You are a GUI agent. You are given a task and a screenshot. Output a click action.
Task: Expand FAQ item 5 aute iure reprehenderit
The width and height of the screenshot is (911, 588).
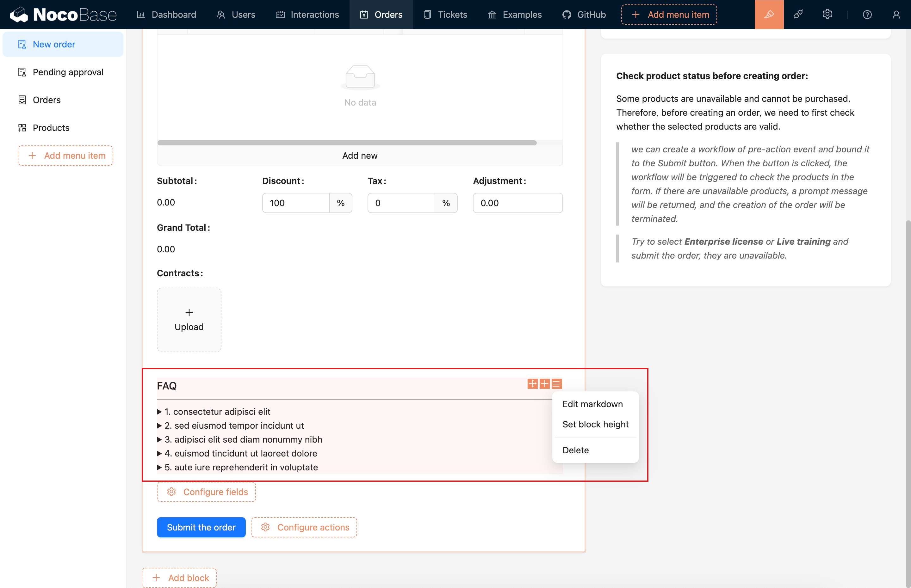241,467
